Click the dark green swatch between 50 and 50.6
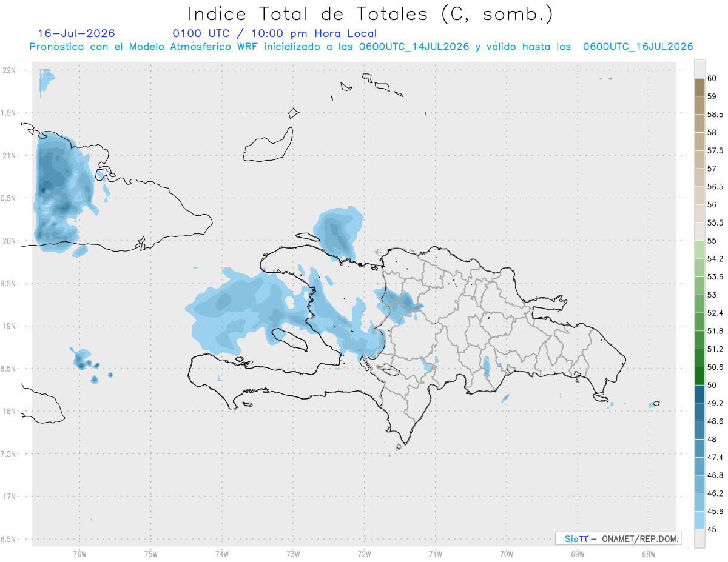The height and width of the screenshot is (562, 728). 699,376
